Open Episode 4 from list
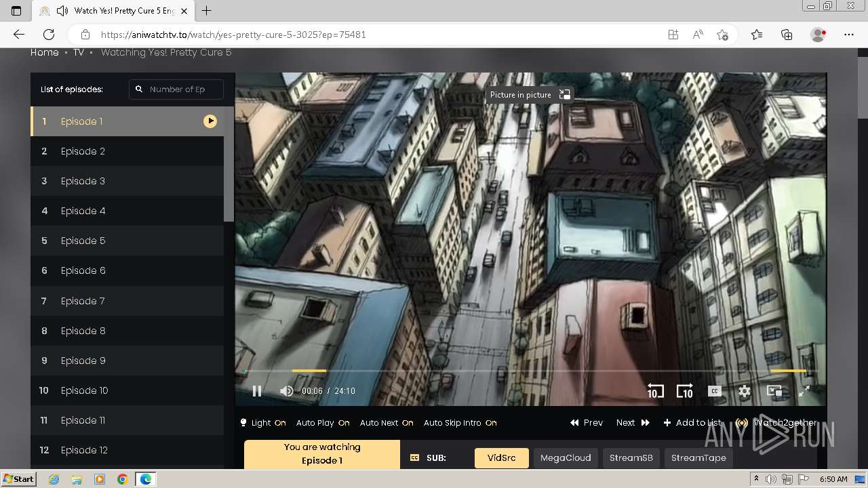The width and height of the screenshot is (868, 488). [x=127, y=211]
